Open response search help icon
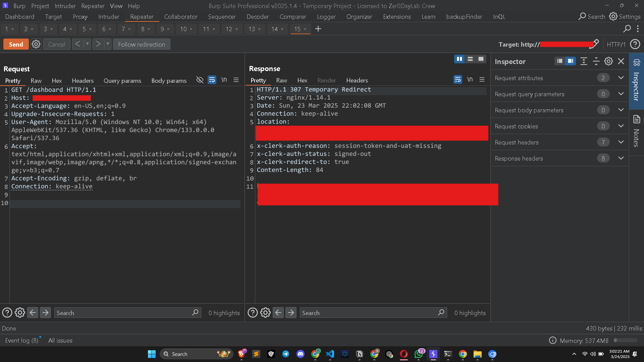 [x=253, y=313]
